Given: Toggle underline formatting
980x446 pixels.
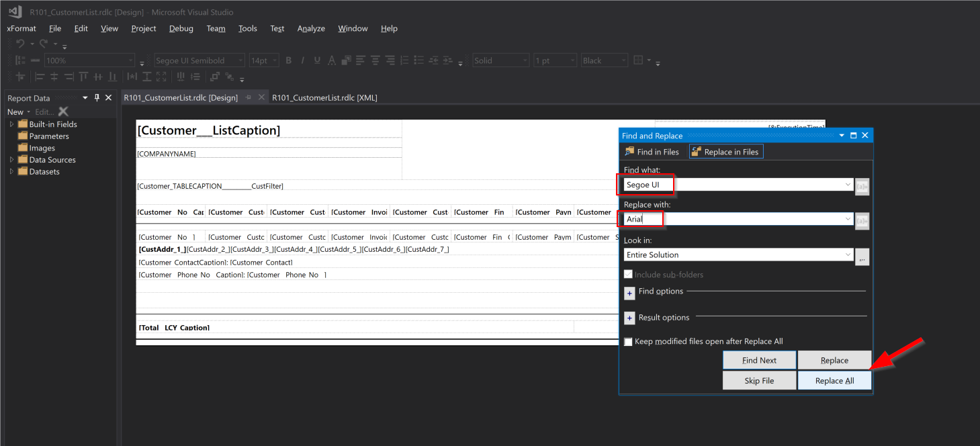Looking at the screenshot, I should coord(316,60).
